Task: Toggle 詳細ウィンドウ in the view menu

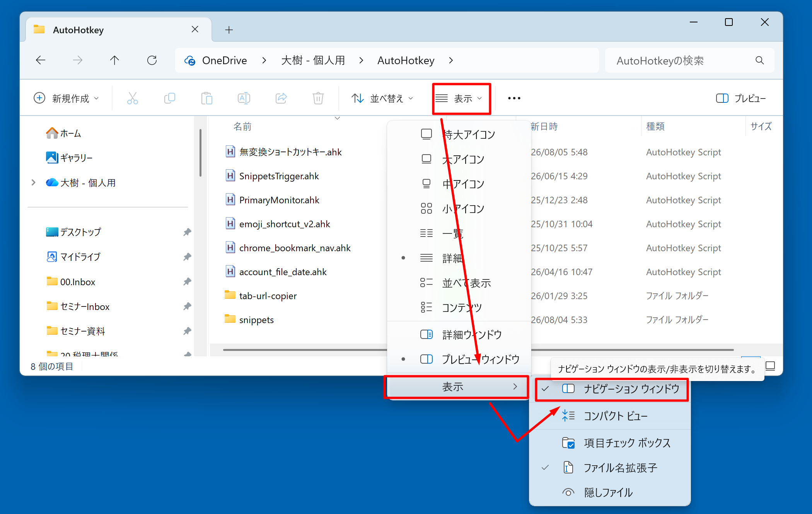Action: coord(459,334)
